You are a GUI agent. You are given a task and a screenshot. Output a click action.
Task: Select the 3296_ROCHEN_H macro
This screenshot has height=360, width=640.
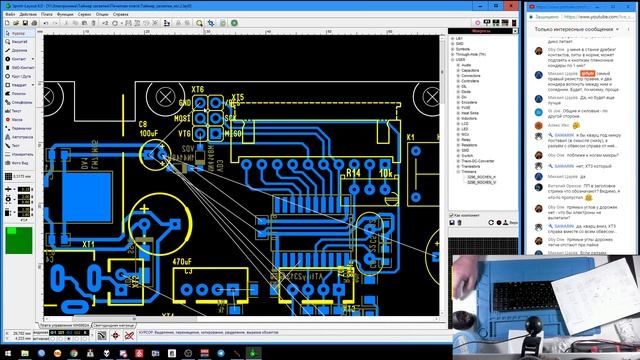[481, 177]
